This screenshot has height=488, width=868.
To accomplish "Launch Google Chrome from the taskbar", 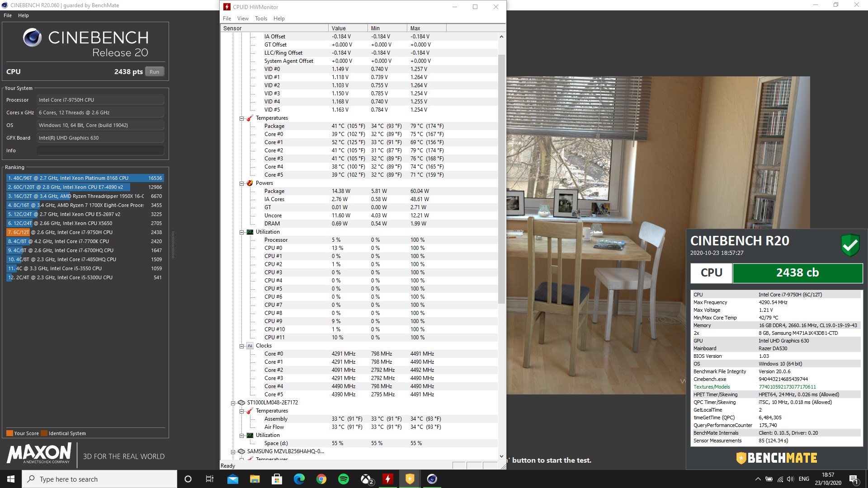I will point(321,479).
